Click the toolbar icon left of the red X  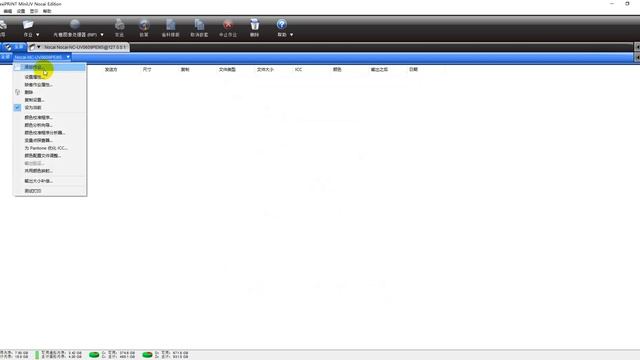coord(199,24)
